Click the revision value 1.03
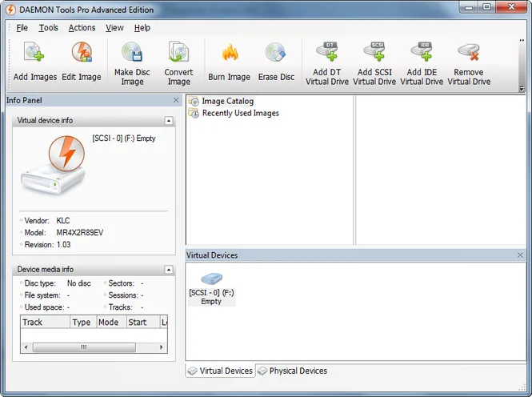 click(x=63, y=245)
